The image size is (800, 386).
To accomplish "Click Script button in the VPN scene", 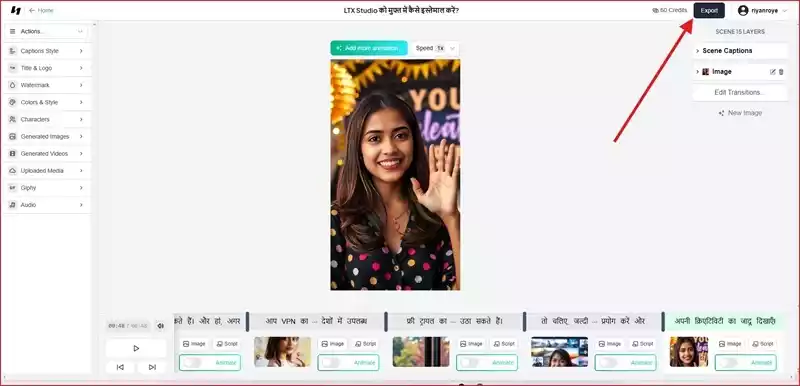I will pyautogui.click(x=364, y=344).
